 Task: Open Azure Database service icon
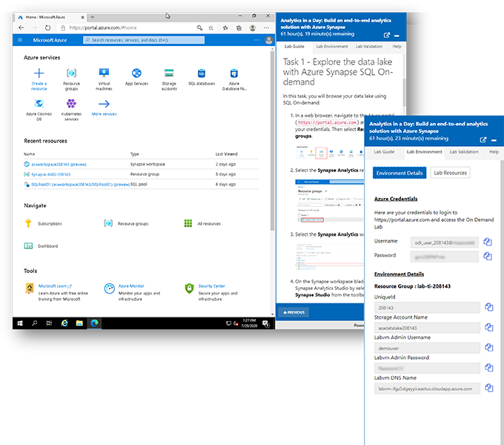click(x=234, y=73)
